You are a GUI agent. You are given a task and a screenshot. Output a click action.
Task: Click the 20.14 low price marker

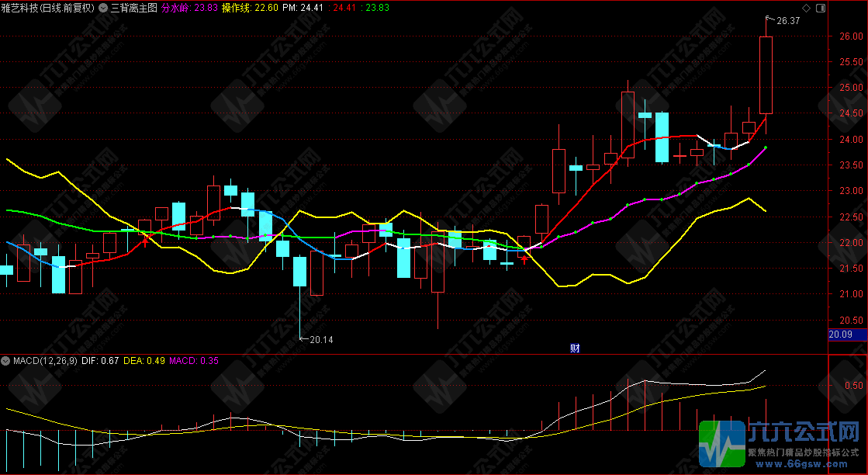(320, 339)
